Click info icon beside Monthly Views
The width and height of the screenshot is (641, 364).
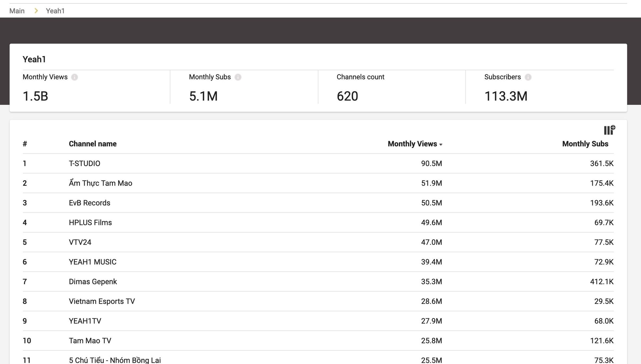tap(74, 77)
